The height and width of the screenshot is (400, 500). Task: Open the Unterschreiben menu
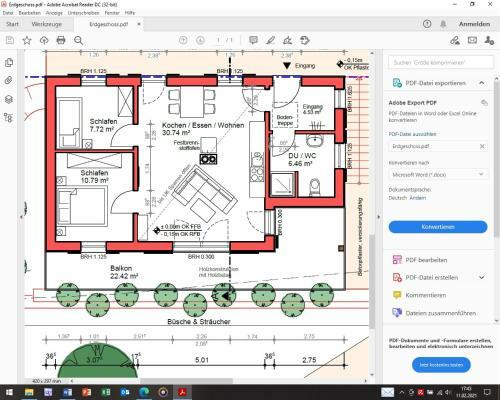[84, 13]
